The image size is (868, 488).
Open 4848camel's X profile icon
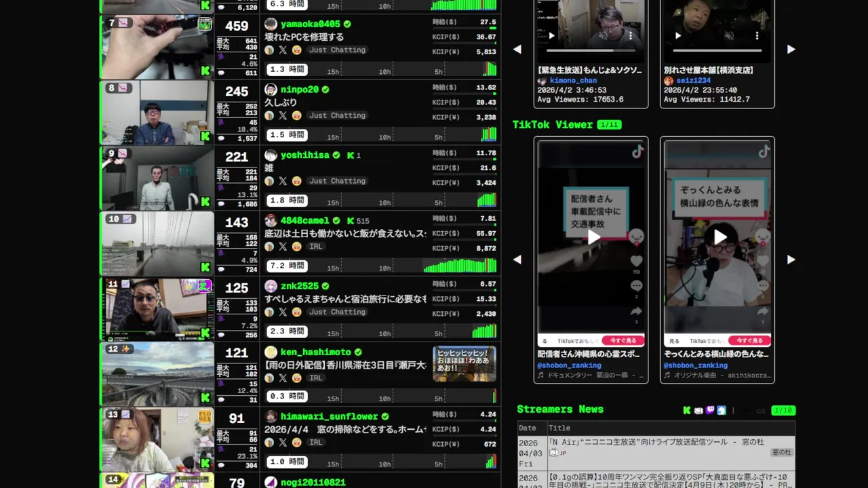(x=283, y=247)
